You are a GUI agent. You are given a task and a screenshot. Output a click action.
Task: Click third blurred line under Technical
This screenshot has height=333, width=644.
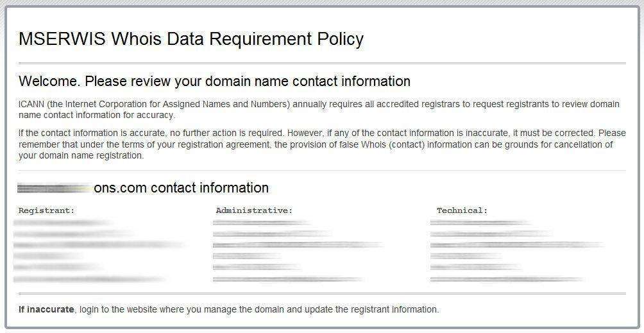click(516, 245)
